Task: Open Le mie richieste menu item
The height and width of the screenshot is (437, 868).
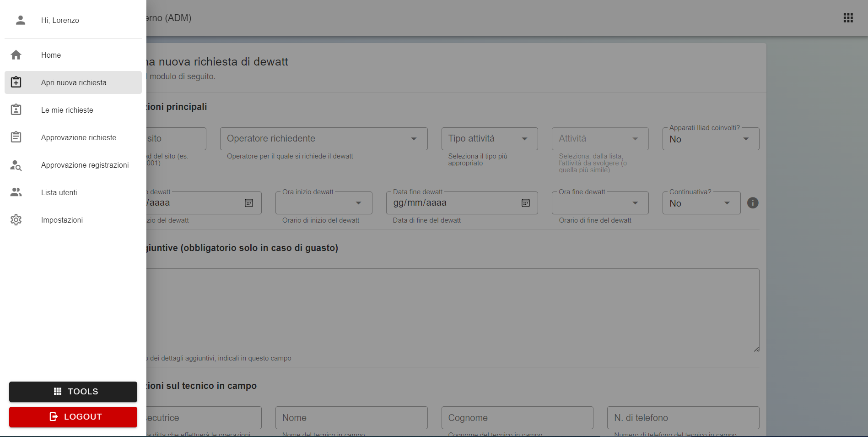Action: click(x=73, y=110)
